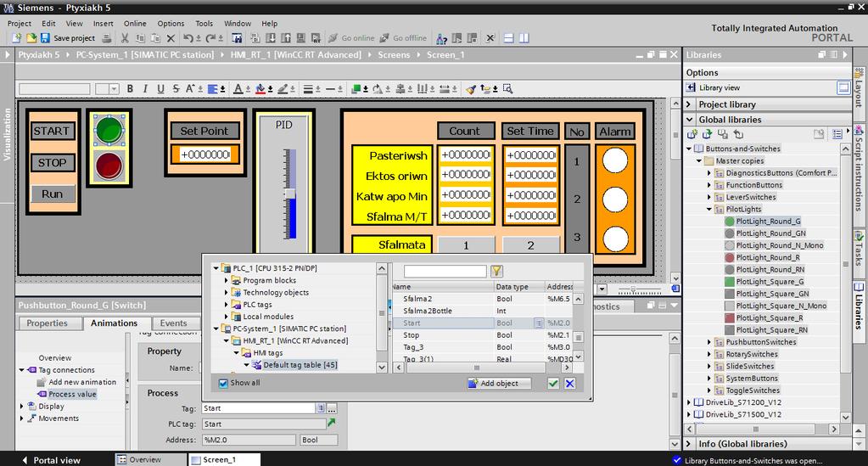
Task: Expand Program blocks in tag dialog tree
Action: [x=226, y=280]
